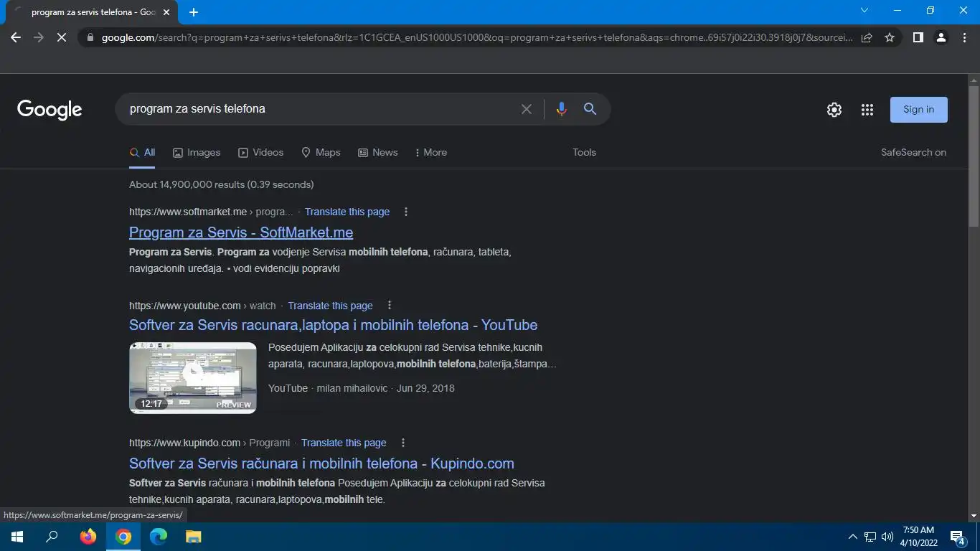Viewport: 980px width, 551px height.
Task: Open Windows Start menu
Action: pyautogui.click(x=17, y=537)
